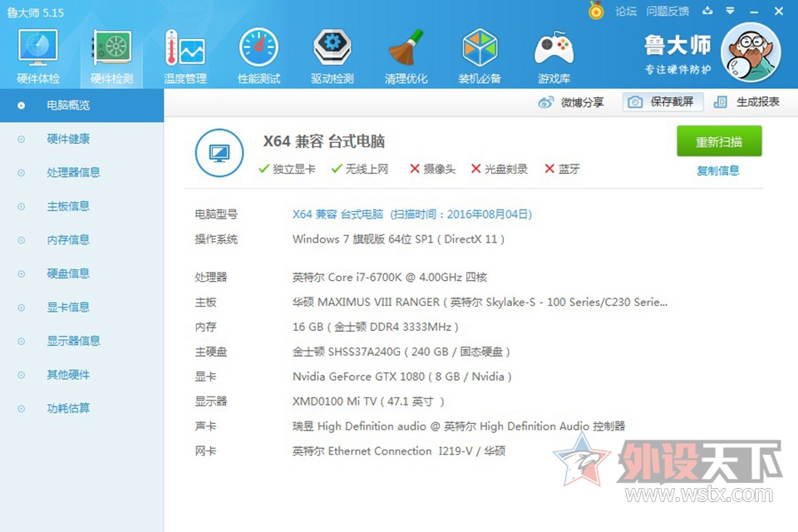Viewport: 798px width, 532px height.
Task: Open the 游戏库 game library controller icon
Action: coord(554,56)
